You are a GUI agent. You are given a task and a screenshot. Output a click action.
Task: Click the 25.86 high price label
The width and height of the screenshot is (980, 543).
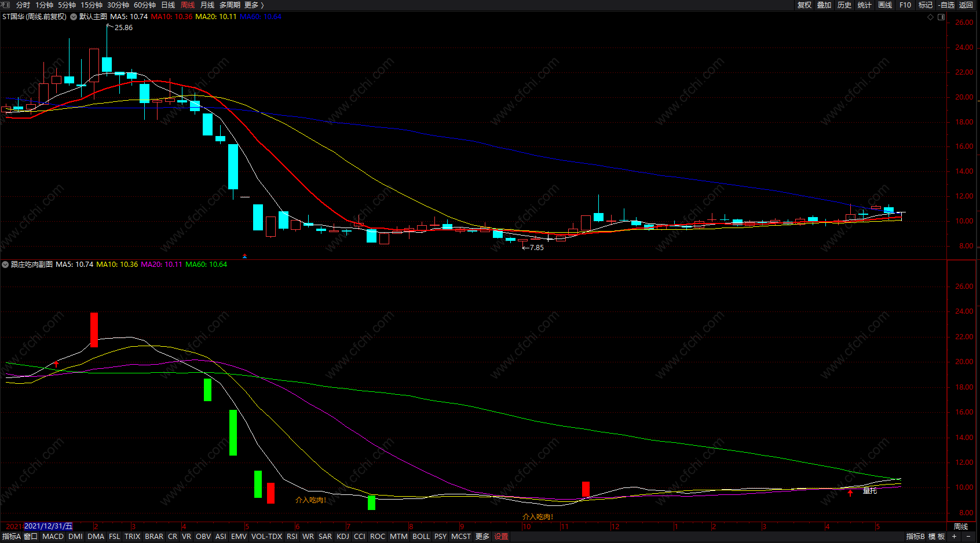click(123, 28)
